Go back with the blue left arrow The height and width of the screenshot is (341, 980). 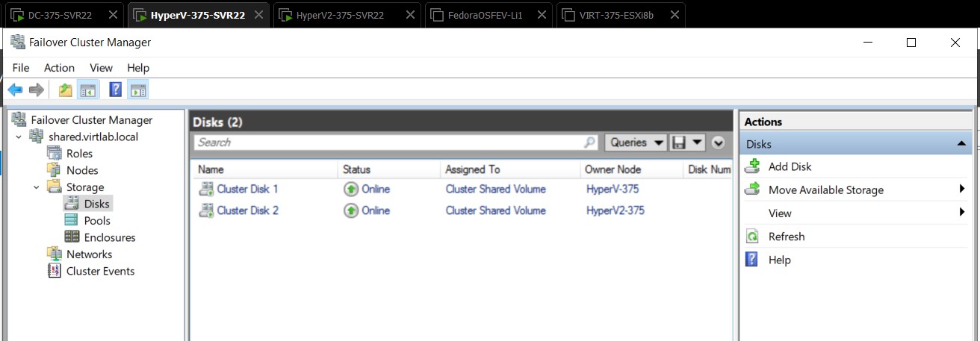click(15, 90)
